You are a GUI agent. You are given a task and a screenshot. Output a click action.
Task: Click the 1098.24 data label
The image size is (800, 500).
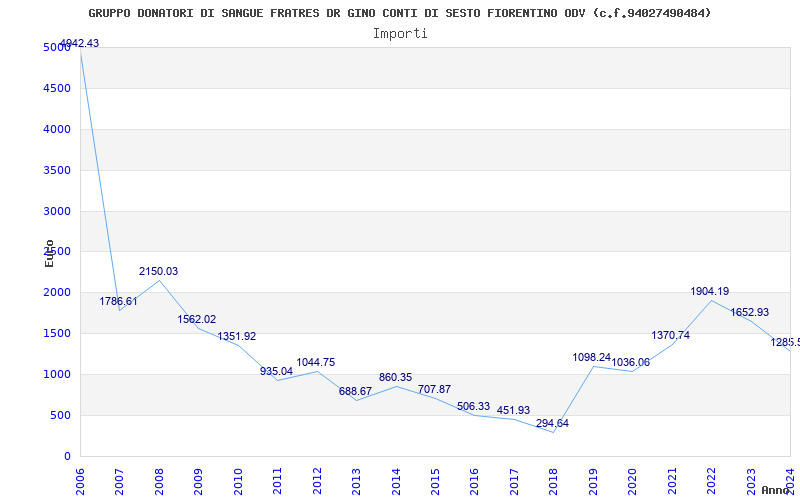[592, 357]
